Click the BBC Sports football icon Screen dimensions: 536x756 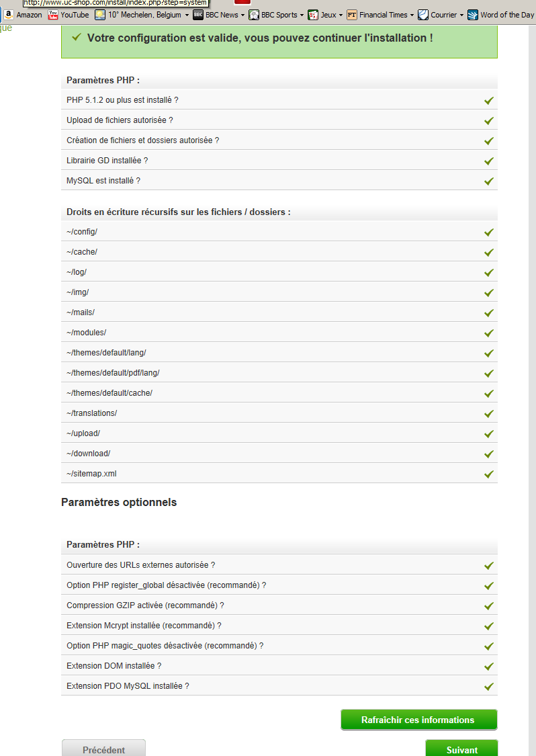[x=254, y=15]
